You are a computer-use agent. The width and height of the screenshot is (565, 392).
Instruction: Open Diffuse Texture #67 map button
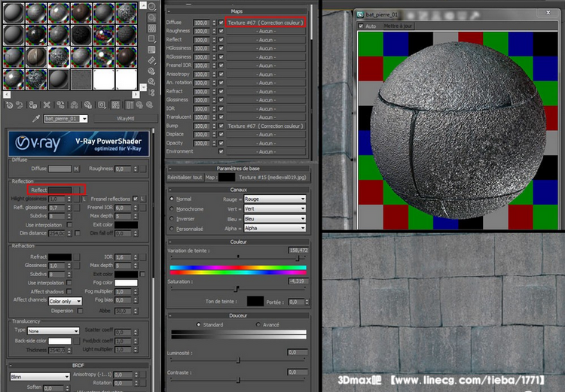pyautogui.click(x=266, y=23)
